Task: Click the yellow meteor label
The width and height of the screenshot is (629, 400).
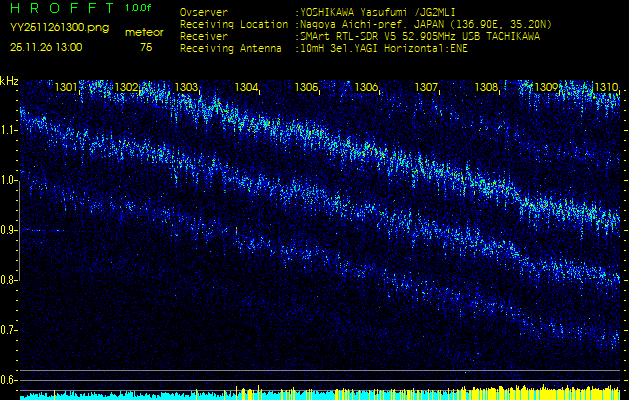Action: coord(146,32)
